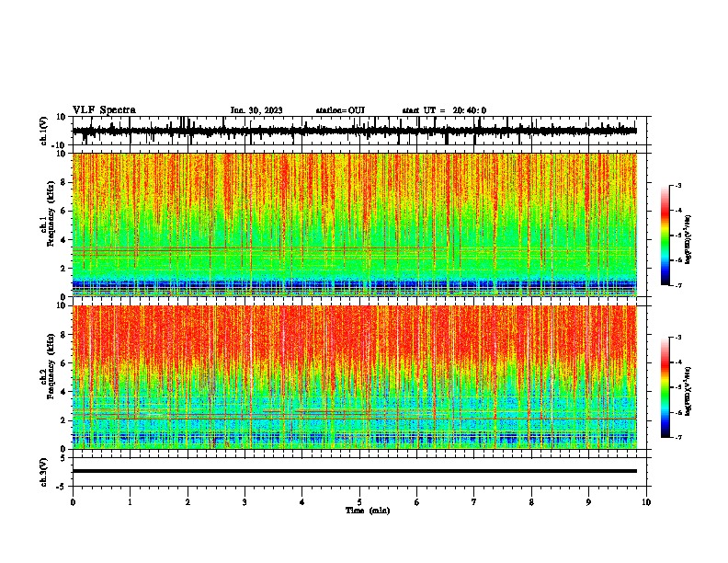Click the ch.1(V) axis label
This screenshot has width=728, height=563.
44,131
